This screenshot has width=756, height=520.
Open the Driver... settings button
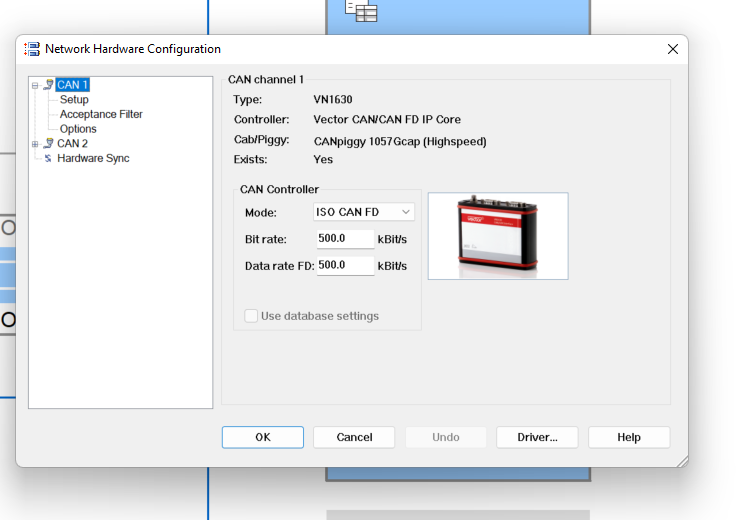538,437
